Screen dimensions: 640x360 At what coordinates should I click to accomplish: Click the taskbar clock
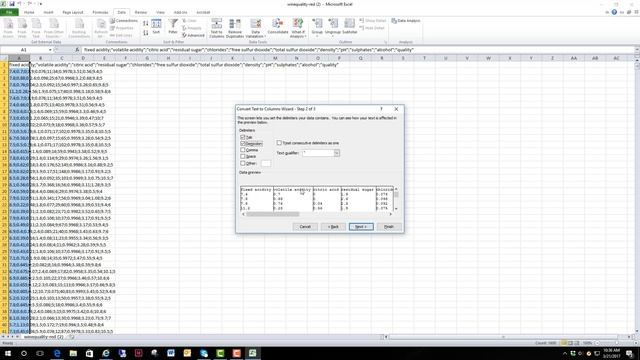tap(611, 353)
